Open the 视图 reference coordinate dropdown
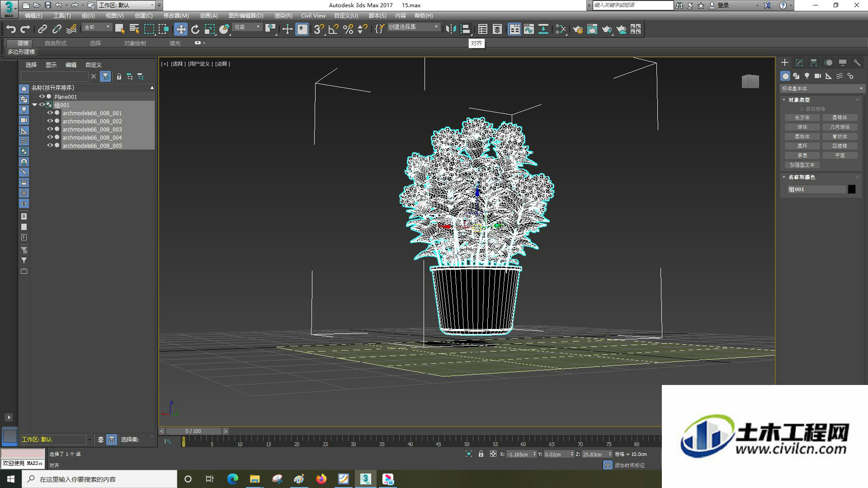 pos(247,28)
